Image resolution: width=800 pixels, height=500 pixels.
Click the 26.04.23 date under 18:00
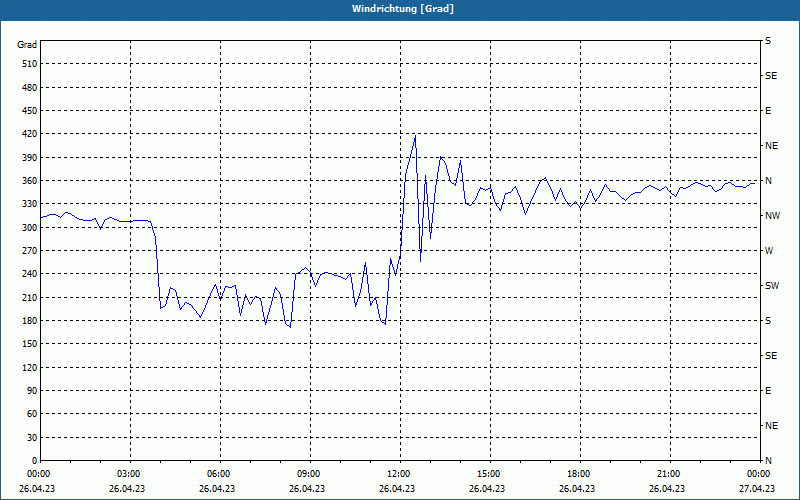[x=577, y=489]
